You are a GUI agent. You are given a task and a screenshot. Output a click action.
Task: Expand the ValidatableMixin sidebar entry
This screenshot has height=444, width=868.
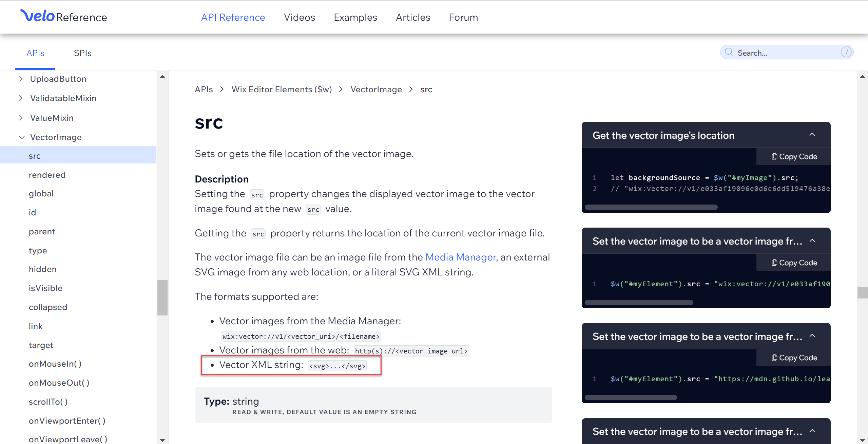point(21,98)
